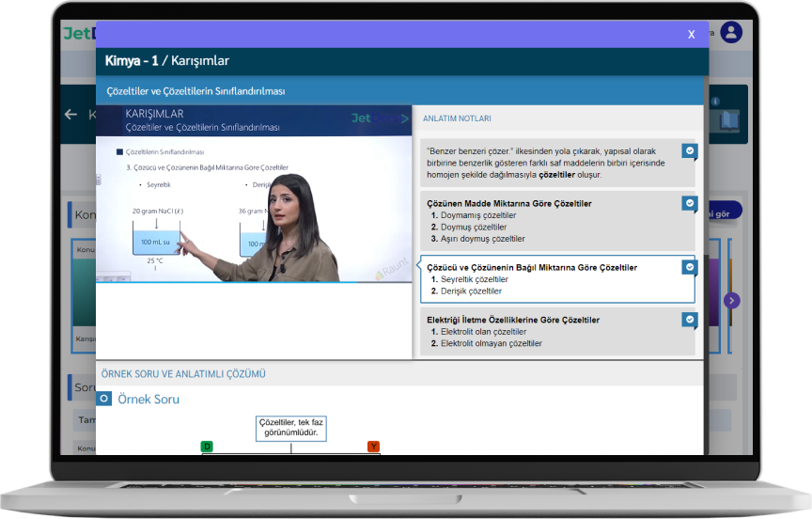
Task: Click the JetDers logo in background header
Action: tap(80, 34)
